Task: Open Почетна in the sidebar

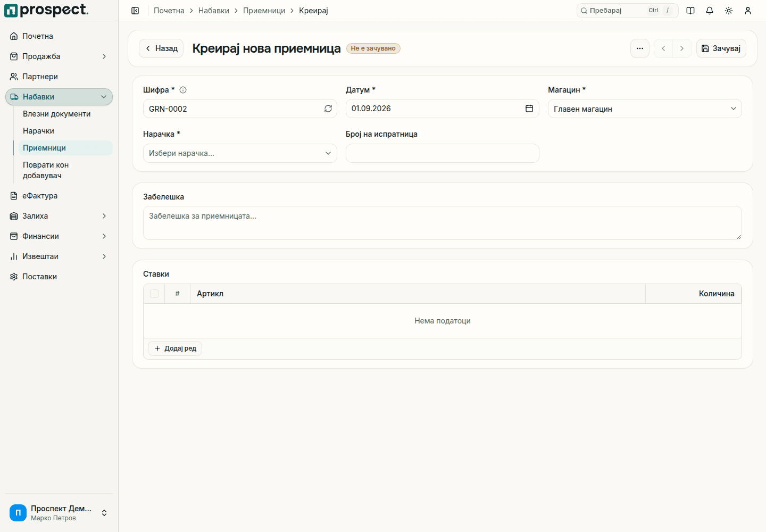Action: click(59, 36)
